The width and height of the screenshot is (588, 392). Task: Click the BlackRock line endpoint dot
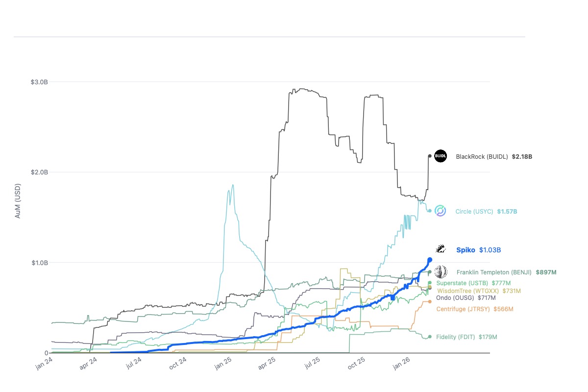click(x=430, y=156)
